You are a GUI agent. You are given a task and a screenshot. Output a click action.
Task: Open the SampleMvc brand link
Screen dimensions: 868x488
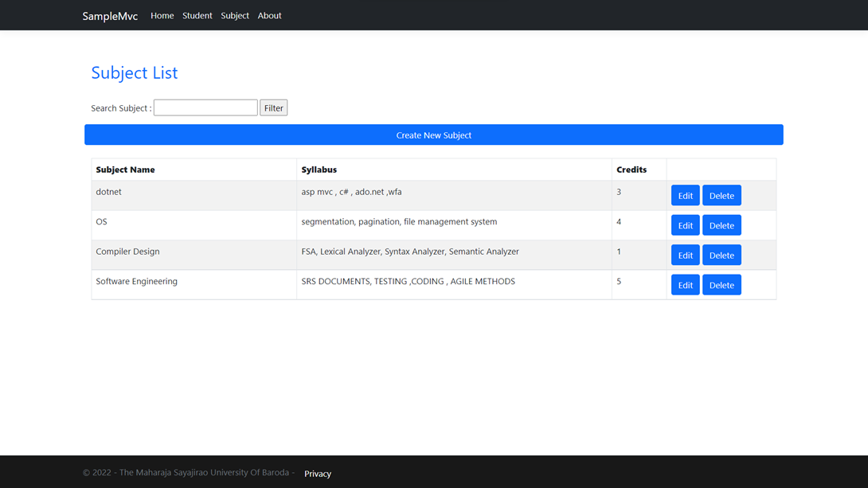[x=110, y=16]
